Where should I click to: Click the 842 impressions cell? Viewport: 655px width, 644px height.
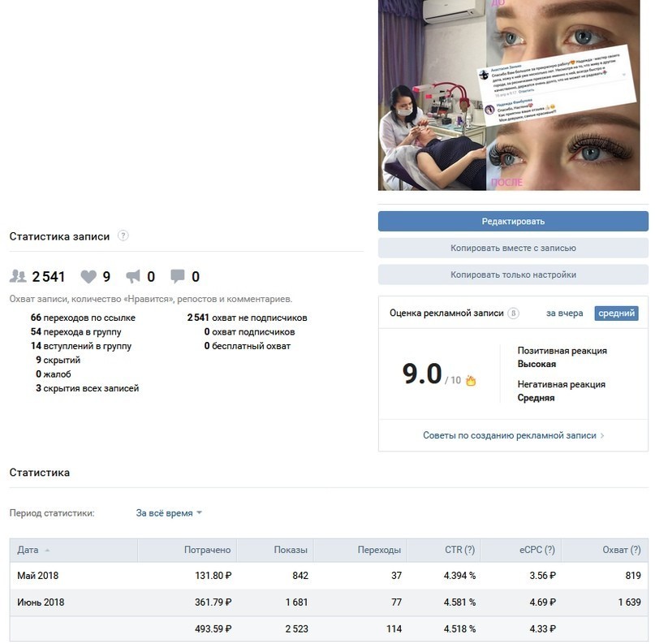coord(300,576)
